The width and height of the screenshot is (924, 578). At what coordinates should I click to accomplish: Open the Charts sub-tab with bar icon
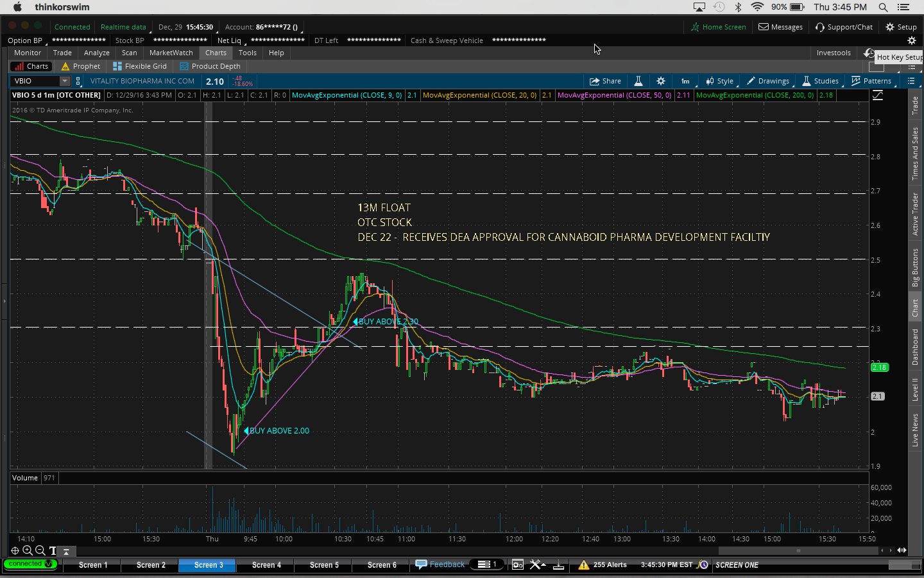[30, 66]
